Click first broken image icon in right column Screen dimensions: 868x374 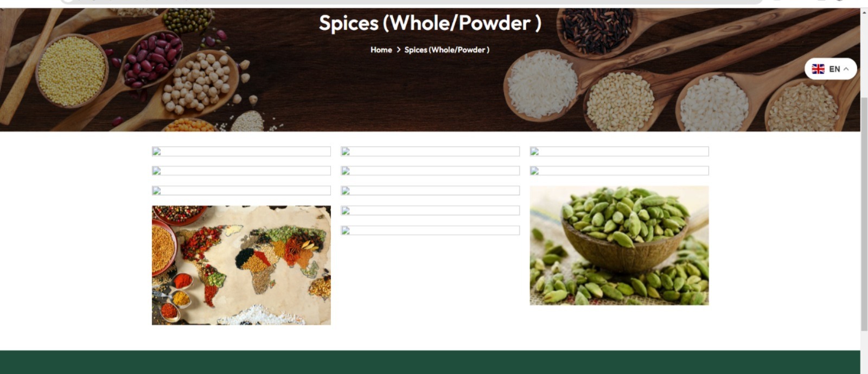pyautogui.click(x=534, y=151)
